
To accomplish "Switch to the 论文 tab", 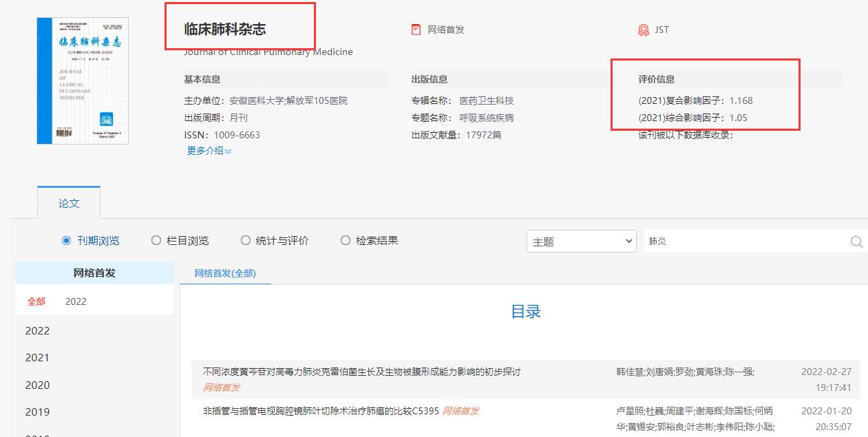I will pyautogui.click(x=68, y=202).
